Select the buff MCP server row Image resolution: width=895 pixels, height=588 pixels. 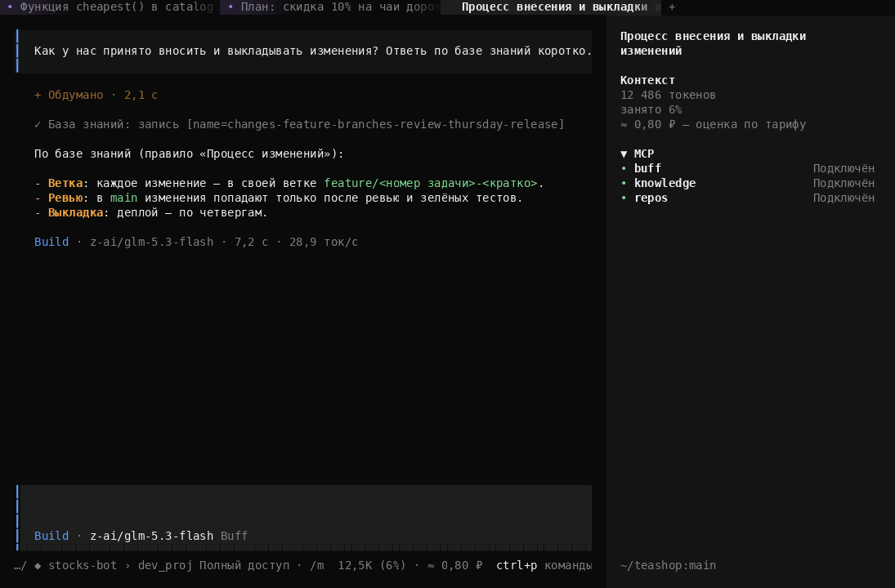747,169
